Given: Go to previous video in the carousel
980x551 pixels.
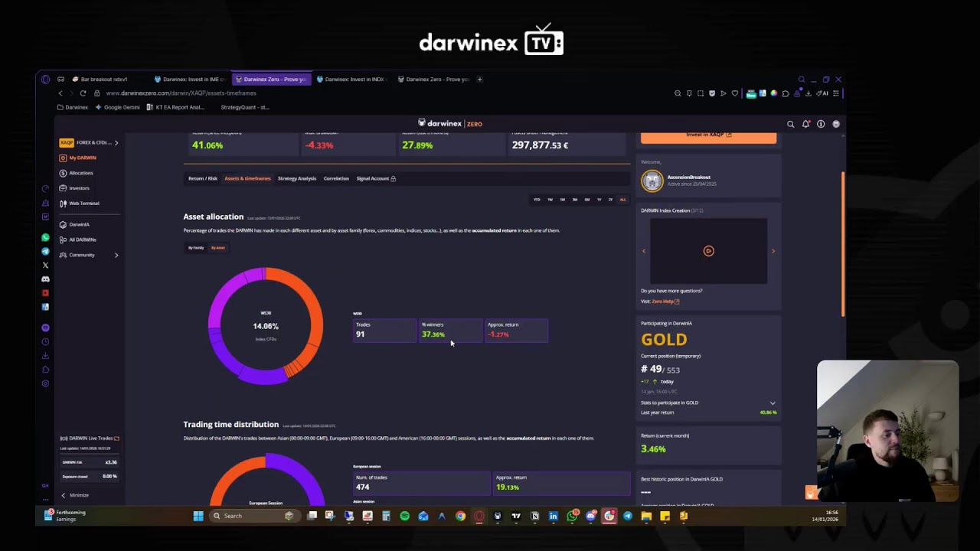Looking at the screenshot, I should pos(644,251).
